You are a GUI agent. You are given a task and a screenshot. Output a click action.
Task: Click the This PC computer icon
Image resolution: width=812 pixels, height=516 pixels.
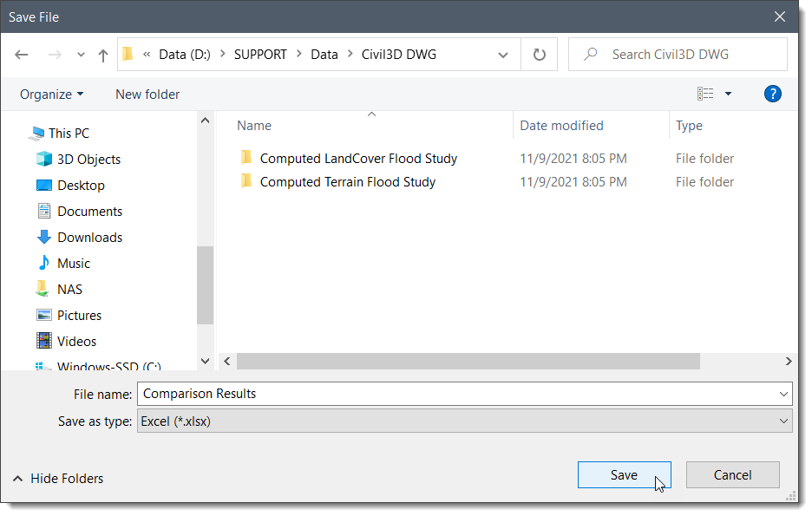click(x=36, y=134)
